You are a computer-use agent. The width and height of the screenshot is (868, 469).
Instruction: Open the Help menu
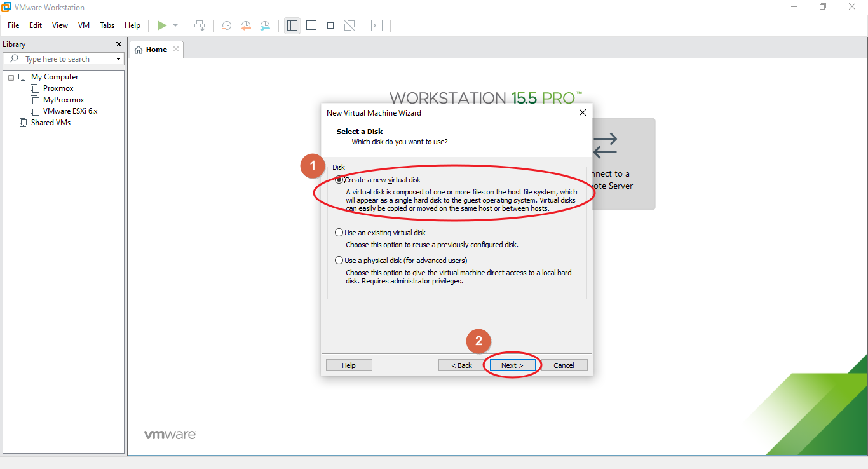pos(132,25)
